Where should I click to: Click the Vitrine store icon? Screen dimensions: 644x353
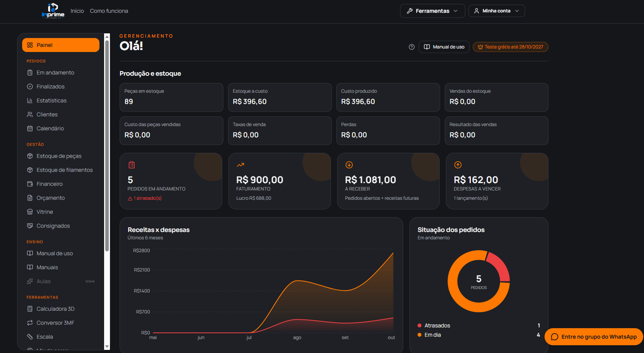click(30, 212)
